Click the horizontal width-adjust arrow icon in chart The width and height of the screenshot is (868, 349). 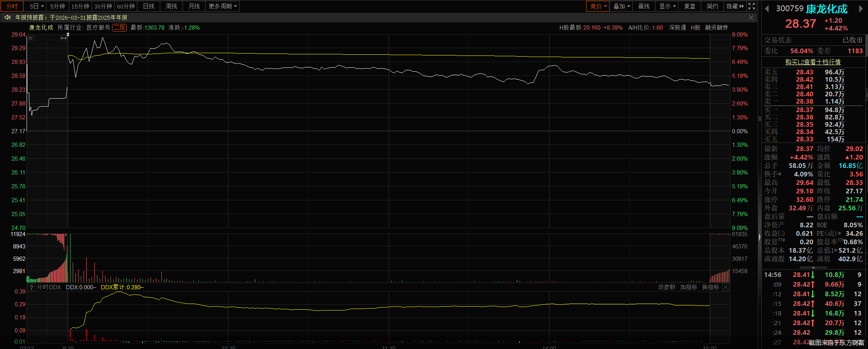pos(64,38)
